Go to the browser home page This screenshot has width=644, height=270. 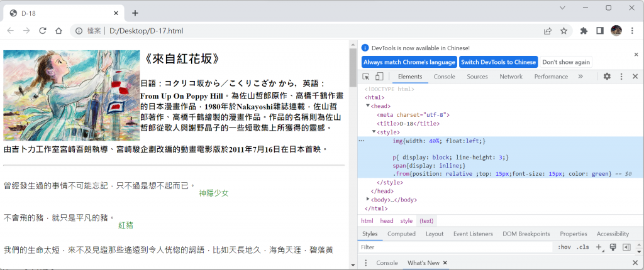tap(58, 31)
